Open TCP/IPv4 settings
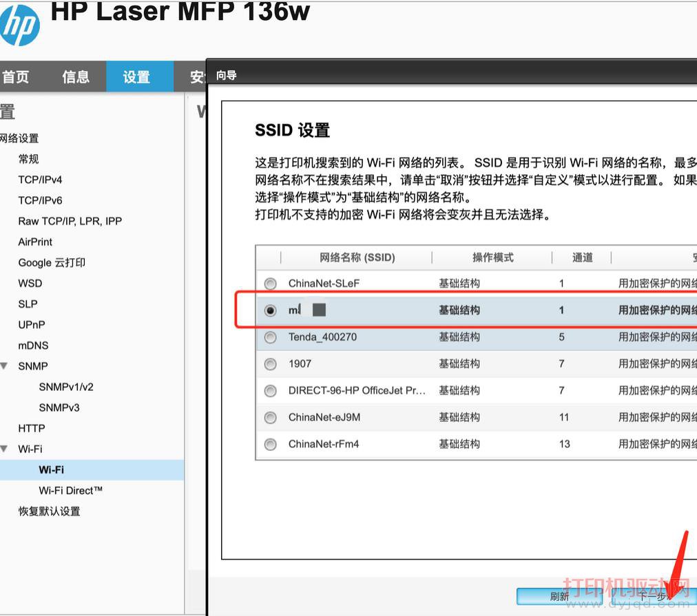 point(40,180)
